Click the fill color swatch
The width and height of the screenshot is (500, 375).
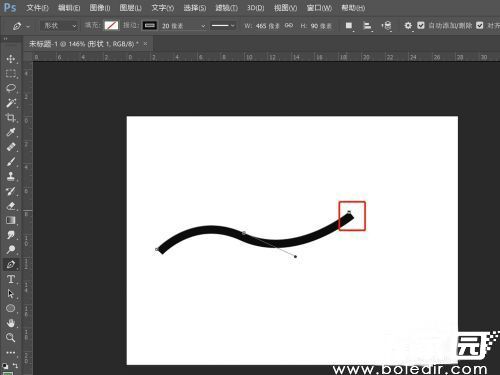tap(111, 25)
